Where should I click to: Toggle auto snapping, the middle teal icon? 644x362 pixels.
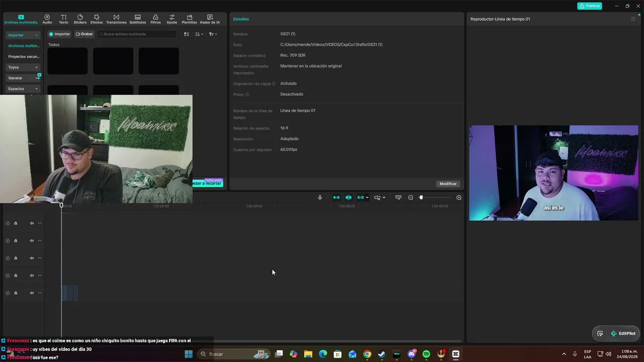(348, 198)
